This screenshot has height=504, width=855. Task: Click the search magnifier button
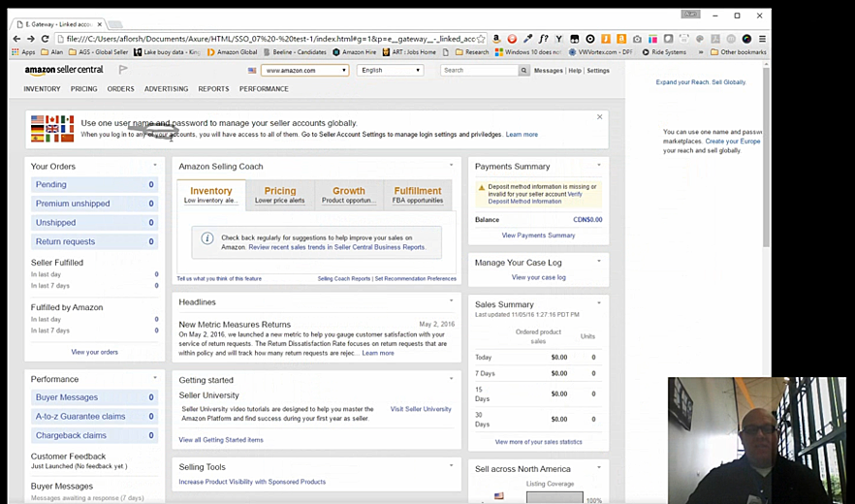pos(523,71)
